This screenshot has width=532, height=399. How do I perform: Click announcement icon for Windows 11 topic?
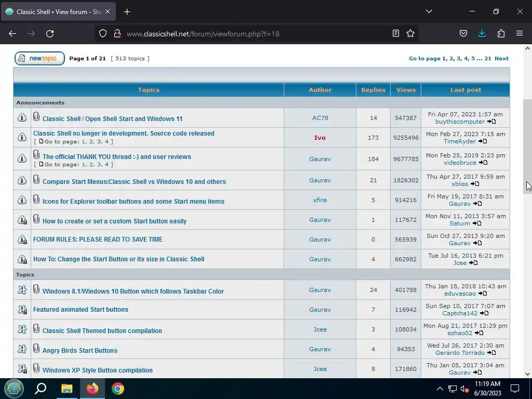pos(22,117)
